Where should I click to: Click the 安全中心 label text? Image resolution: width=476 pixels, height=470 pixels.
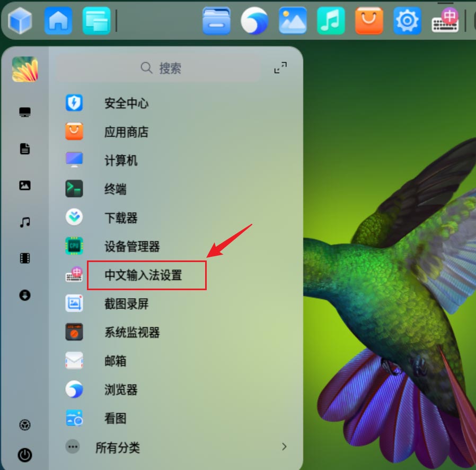(126, 103)
